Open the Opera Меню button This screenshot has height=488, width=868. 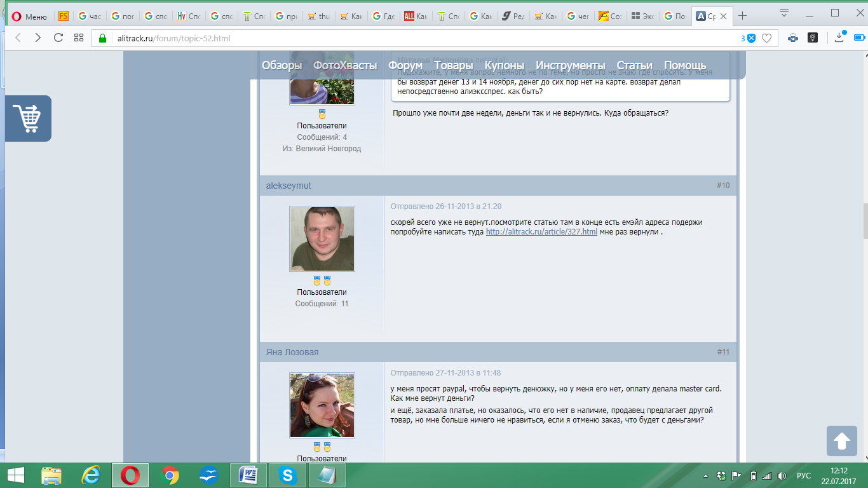(29, 17)
